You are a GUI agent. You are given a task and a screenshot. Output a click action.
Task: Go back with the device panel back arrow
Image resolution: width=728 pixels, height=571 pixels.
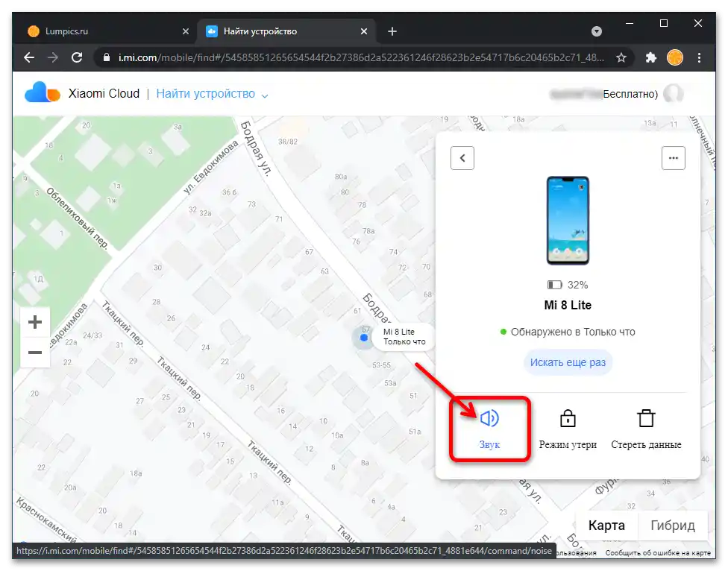462,158
